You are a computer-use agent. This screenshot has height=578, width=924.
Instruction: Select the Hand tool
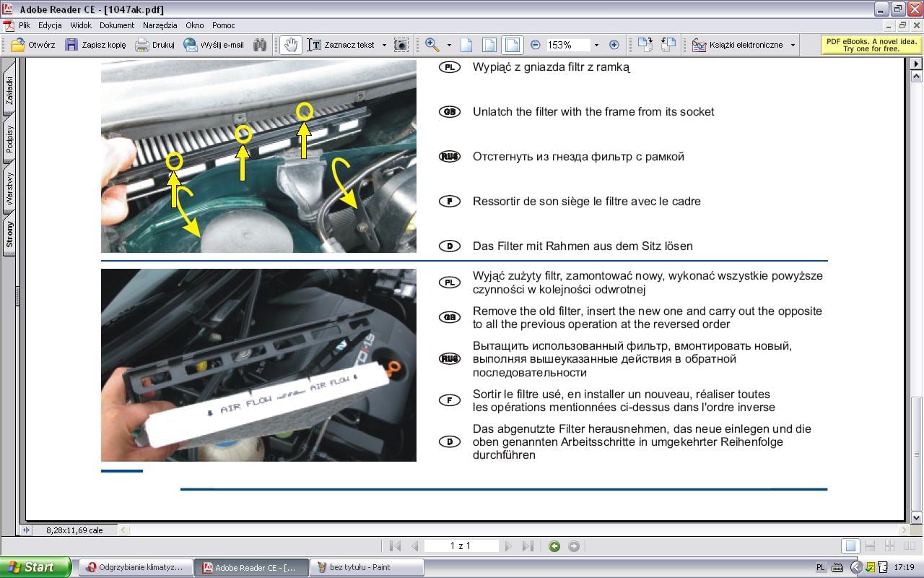point(290,45)
